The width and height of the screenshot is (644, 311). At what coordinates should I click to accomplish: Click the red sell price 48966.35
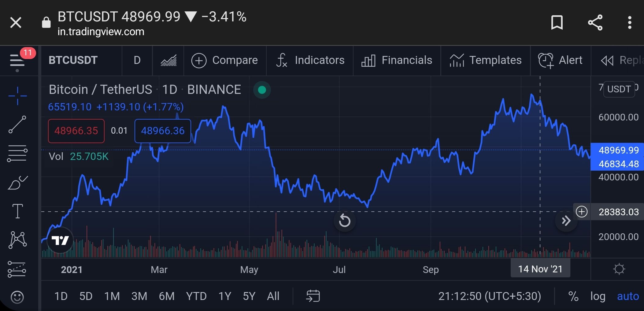76,131
